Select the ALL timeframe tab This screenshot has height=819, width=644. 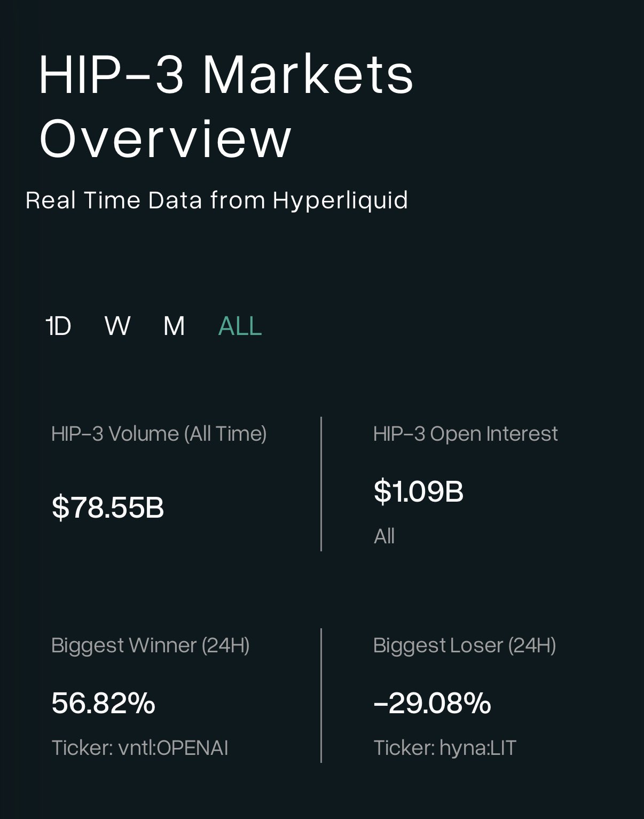[240, 326]
